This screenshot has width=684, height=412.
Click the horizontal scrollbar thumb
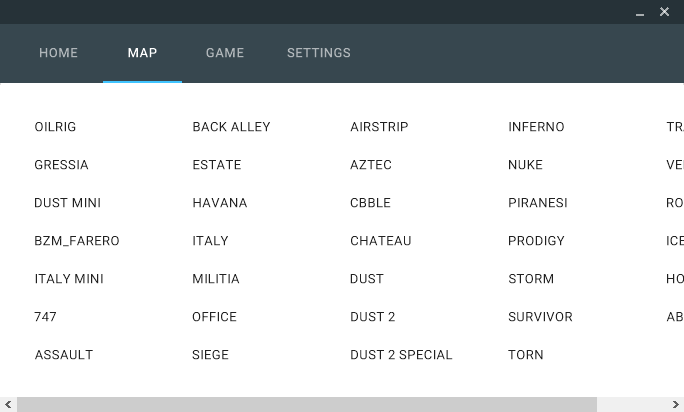306,404
